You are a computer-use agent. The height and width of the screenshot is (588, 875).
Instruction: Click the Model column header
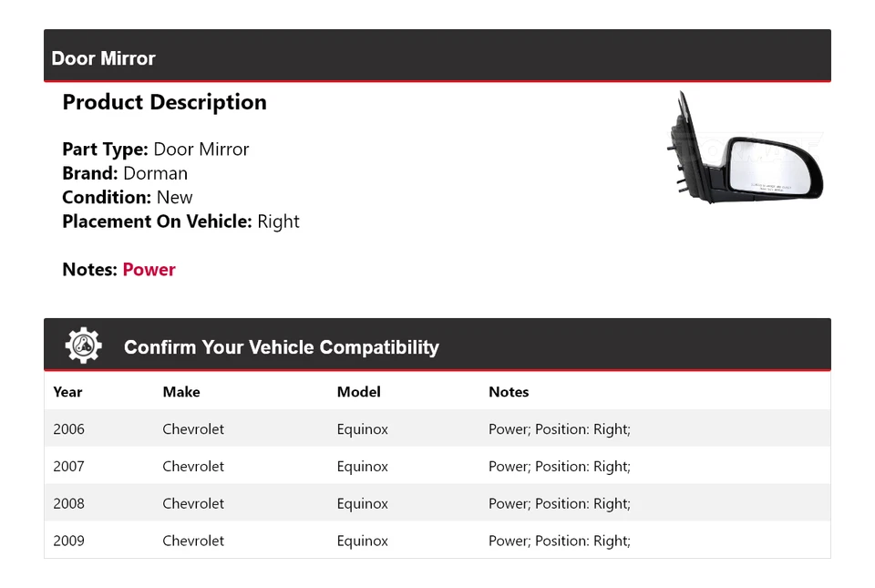tap(359, 392)
